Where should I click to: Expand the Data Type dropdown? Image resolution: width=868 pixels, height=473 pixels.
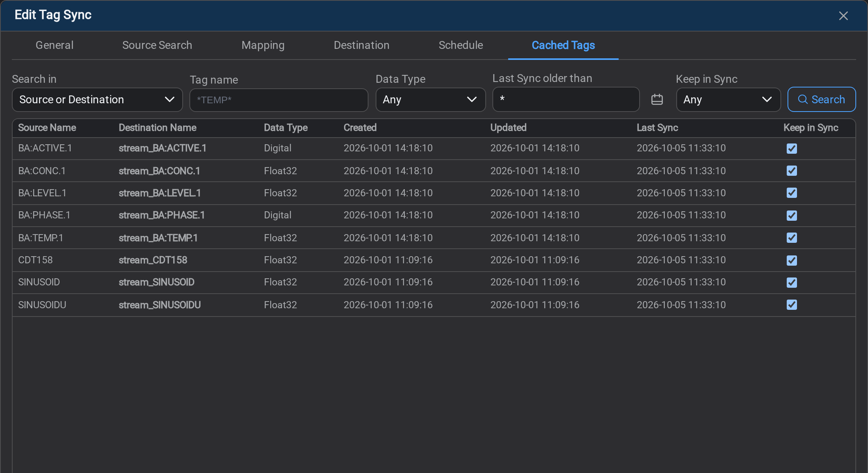pyautogui.click(x=430, y=100)
